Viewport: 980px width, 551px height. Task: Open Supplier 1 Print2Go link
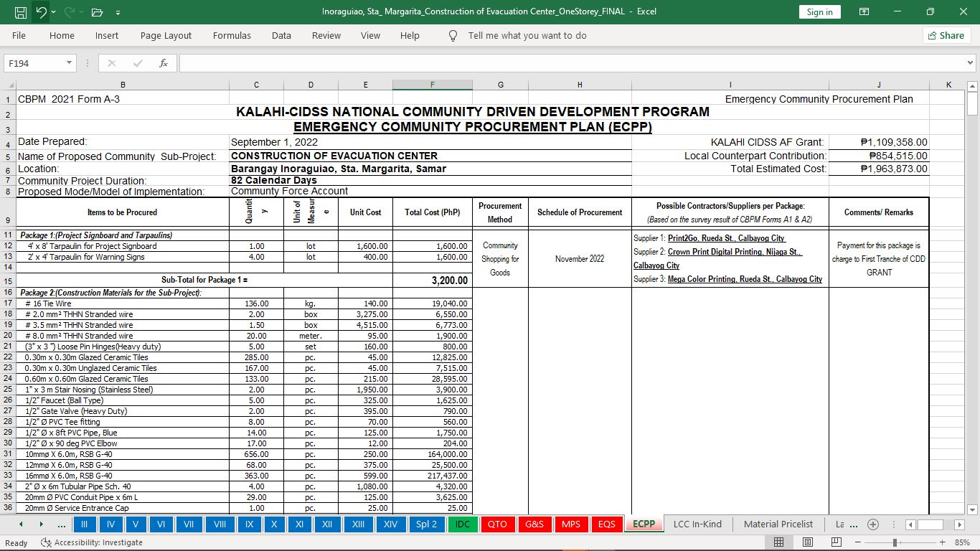(726, 238)
